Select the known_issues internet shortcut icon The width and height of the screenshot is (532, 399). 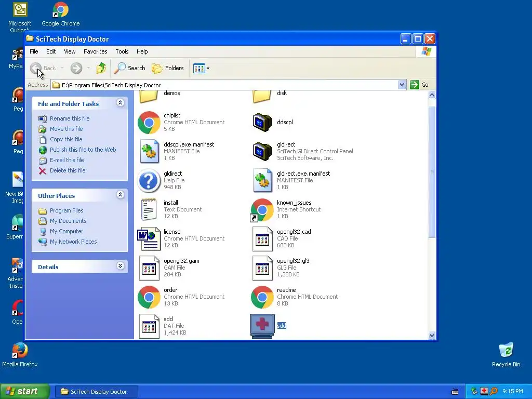(262, 210)
